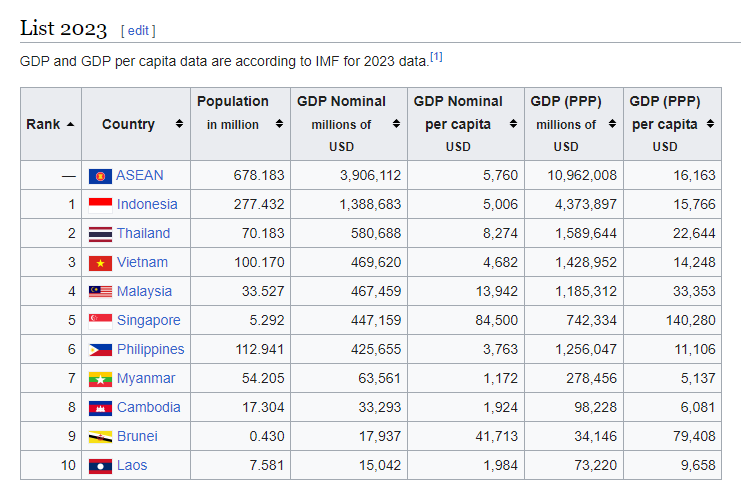
Task: Click the Myanmar flag icon
Action: point(99,378)
